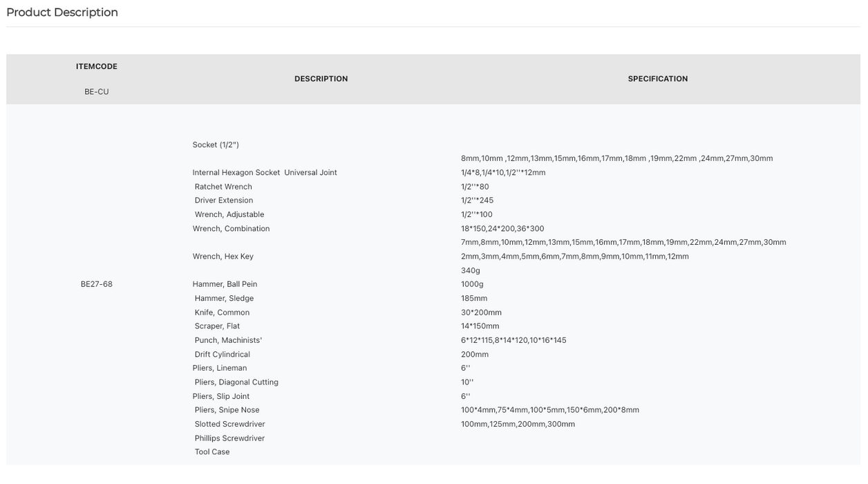This screenshot has width=868, height=484.
Task: Click the Internal Hexagon Socket Universal Joint entry
Action: tap(265, 173)
